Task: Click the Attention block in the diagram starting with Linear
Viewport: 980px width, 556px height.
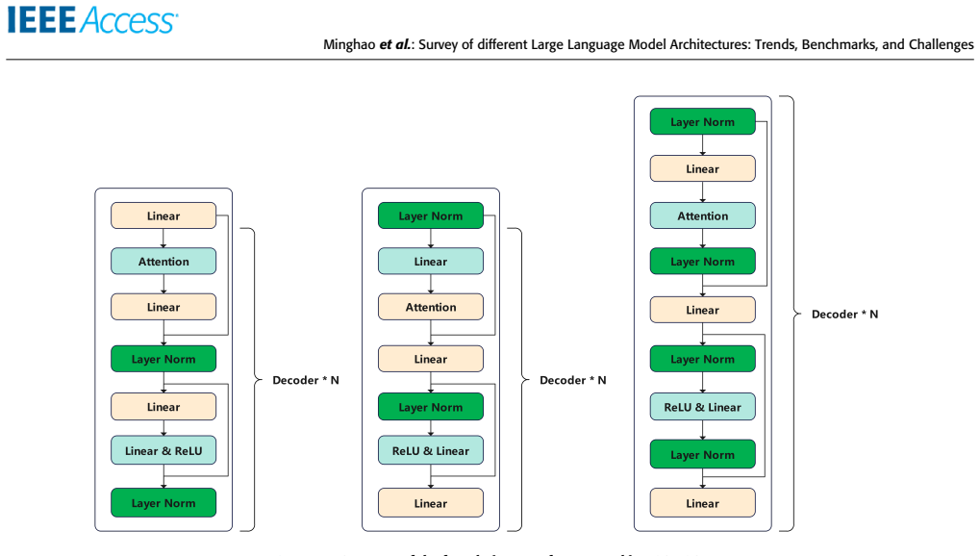Action: (163, 262)
